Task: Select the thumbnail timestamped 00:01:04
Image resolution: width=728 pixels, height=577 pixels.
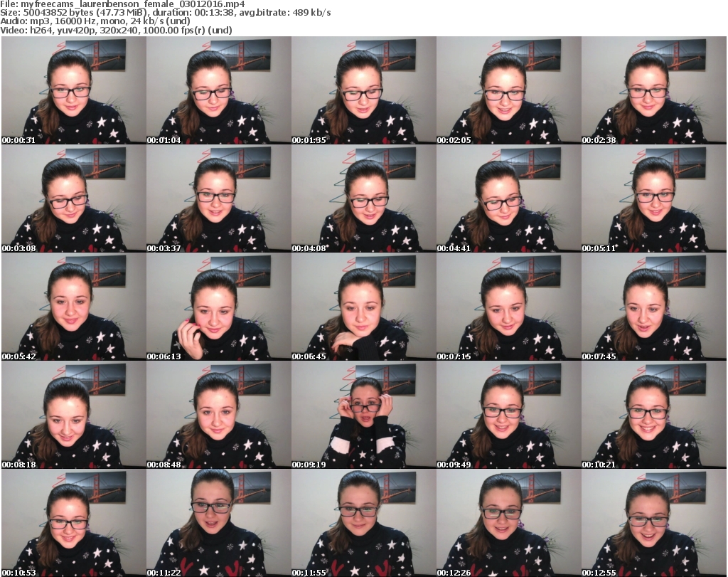Action: pos(219,90)
